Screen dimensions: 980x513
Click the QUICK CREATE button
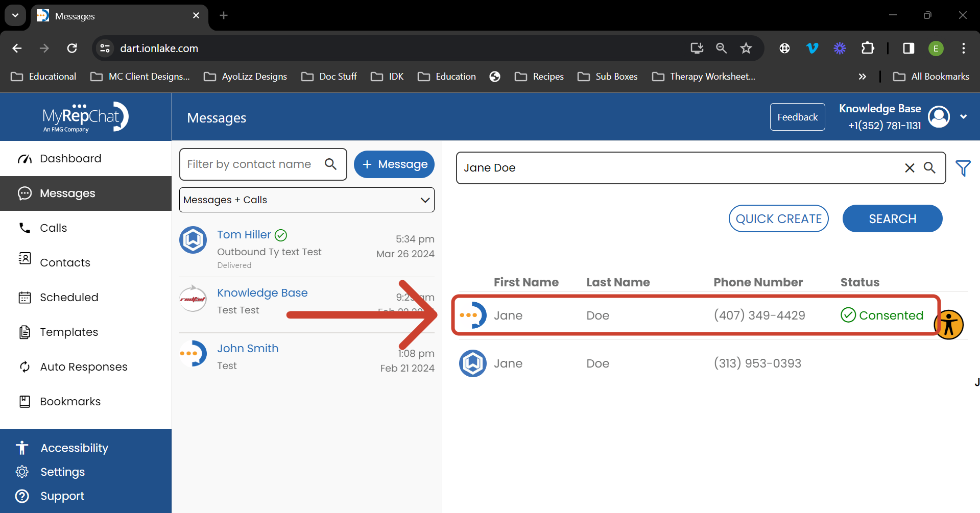(x=778, y=218)
